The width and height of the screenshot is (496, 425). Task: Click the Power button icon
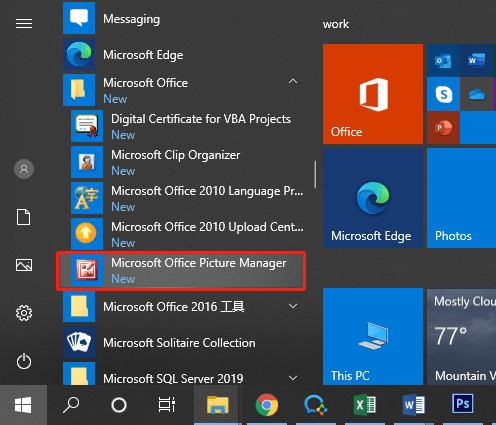(x=24, y=361)
